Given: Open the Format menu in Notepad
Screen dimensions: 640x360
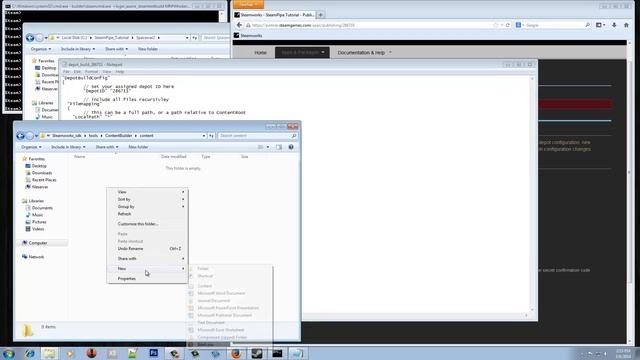Looking at the screenshot, I should click(91, 71).
